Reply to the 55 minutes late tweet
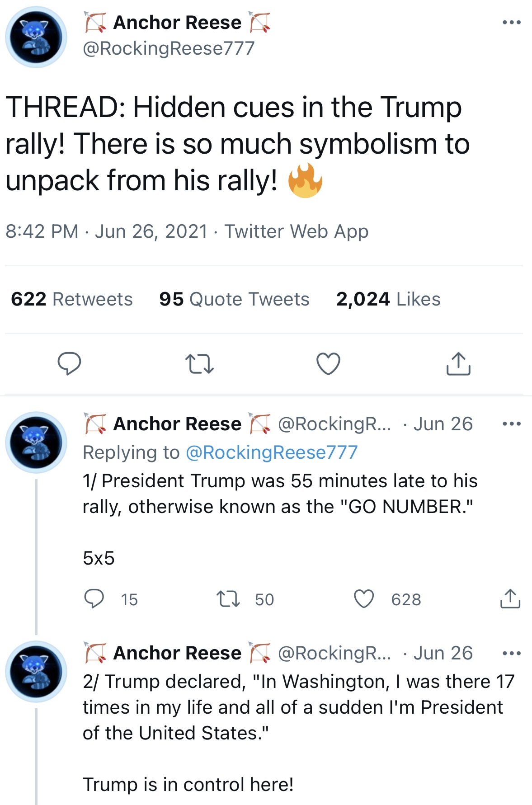The width and height of the screenshot is (532, 805). tap(94, 599)
